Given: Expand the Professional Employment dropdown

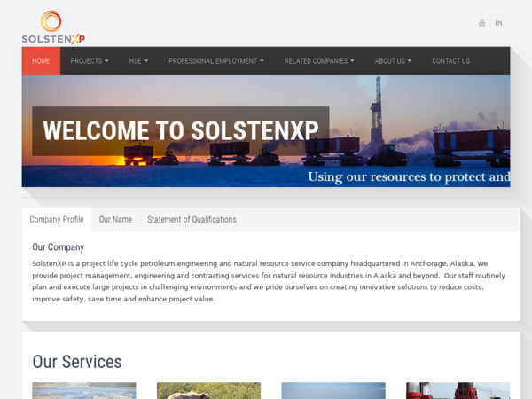Looking at the screenshot, I should tap(216, 61).
